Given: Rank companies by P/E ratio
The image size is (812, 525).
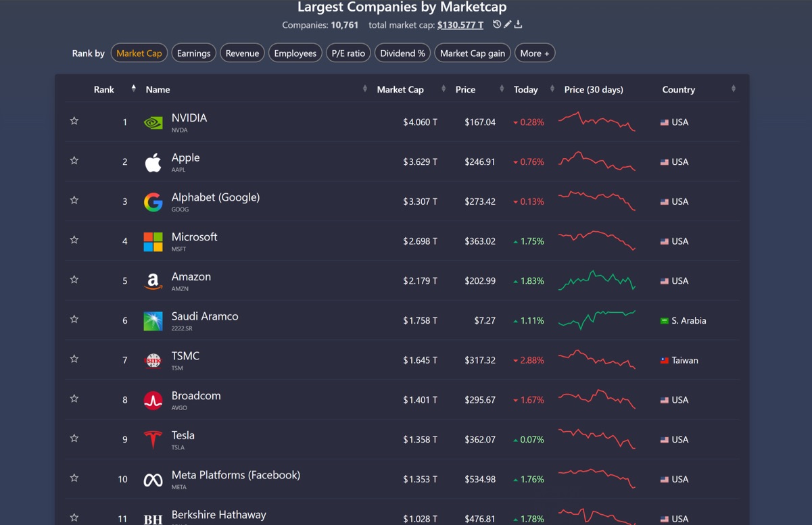Looking at the screenshot, I should tap(348, 53).
